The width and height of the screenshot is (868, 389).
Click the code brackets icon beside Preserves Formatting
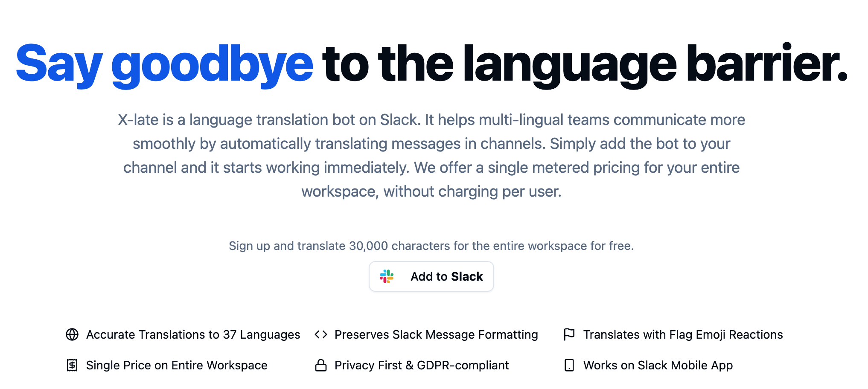coord(321,334)
